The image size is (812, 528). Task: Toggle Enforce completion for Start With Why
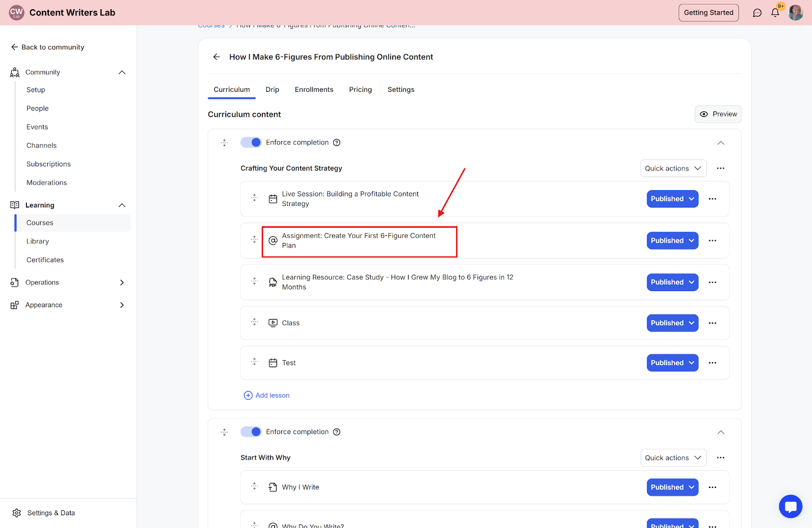[x=251, y=432]
